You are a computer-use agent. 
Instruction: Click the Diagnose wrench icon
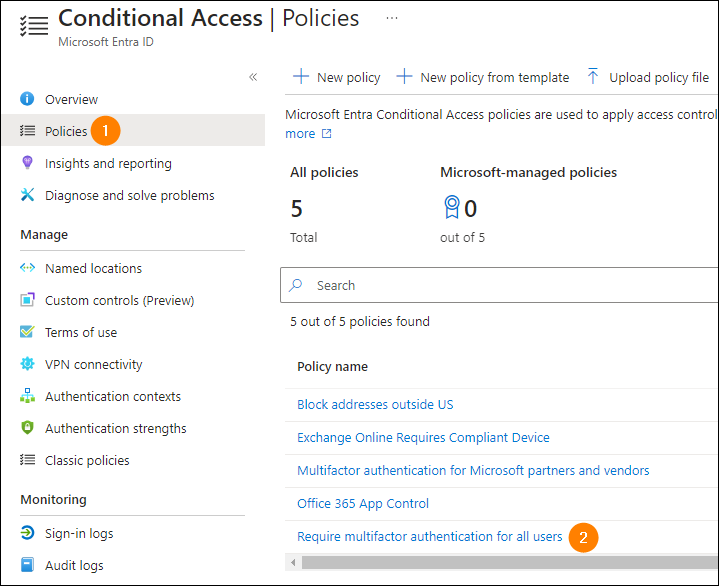tap(27, 195)
